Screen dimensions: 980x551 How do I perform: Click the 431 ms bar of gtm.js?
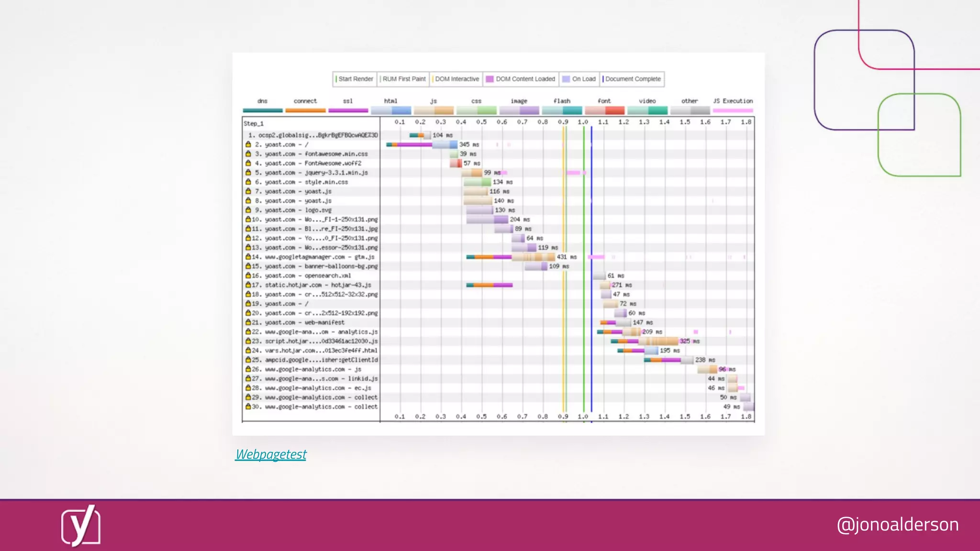coord(533,257)
